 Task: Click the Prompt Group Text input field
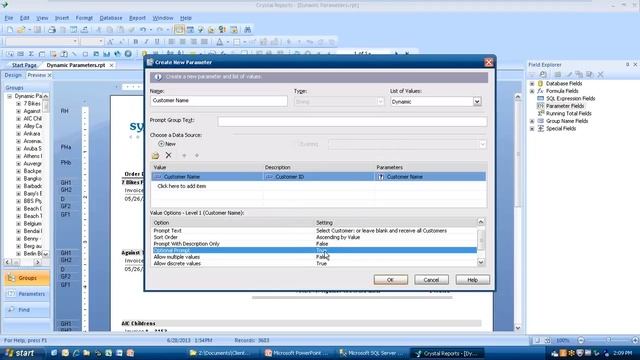point(352,121)
